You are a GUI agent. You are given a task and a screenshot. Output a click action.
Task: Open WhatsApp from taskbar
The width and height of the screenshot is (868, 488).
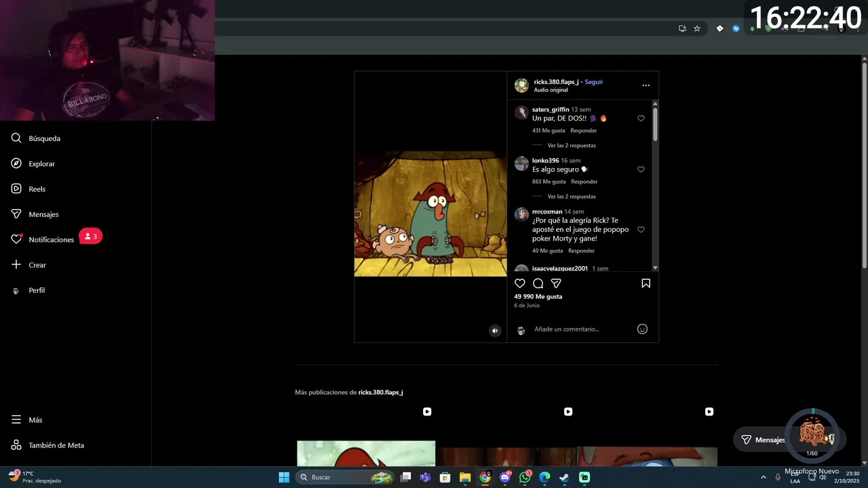pos(525,477)
